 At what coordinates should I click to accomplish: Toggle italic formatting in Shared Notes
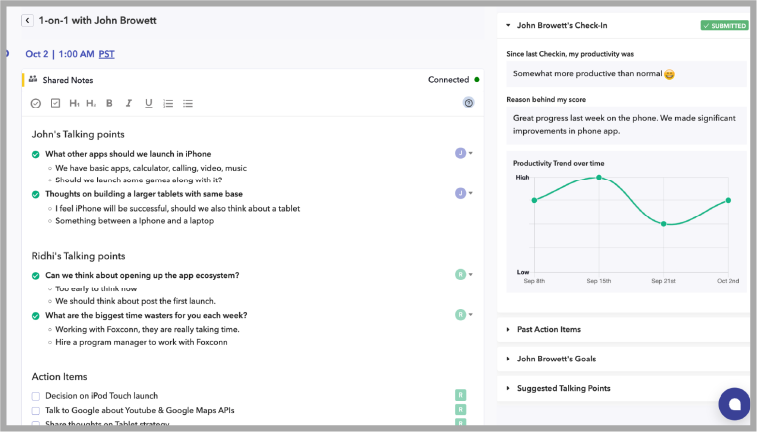pos(128,103)
